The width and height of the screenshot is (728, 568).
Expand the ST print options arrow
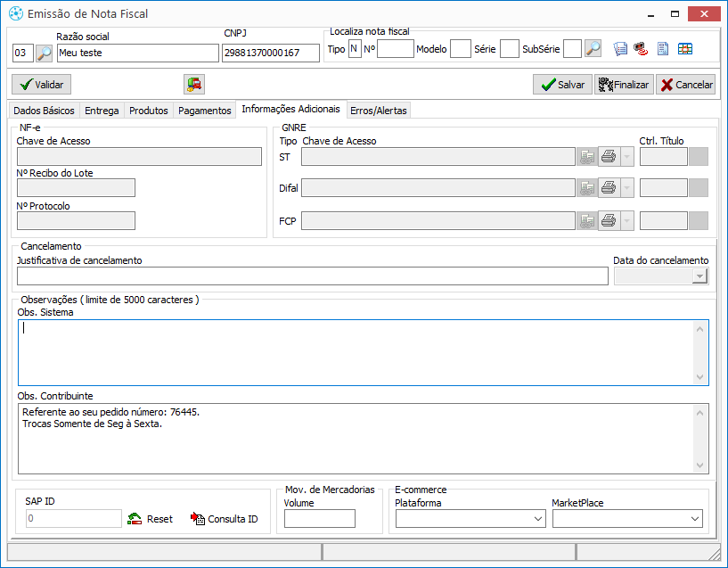click(x=626, y=157)
